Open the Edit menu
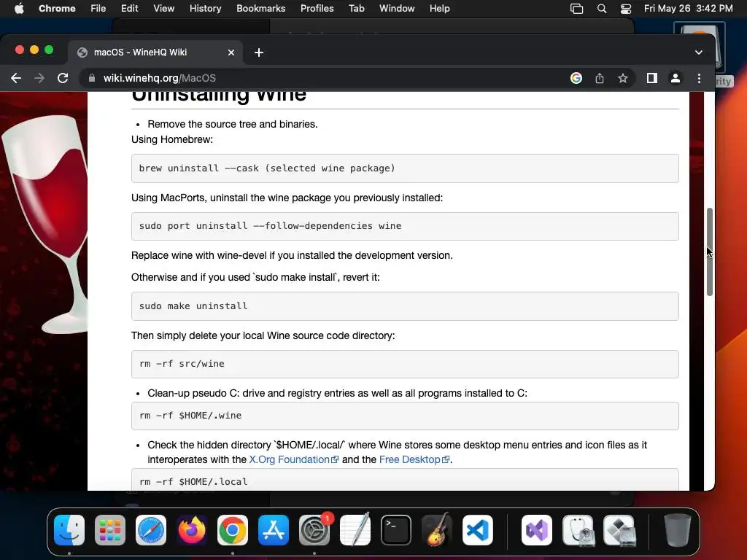Viewport: 747px width, 560px height. pyautogui.click(x=130, y=9)
